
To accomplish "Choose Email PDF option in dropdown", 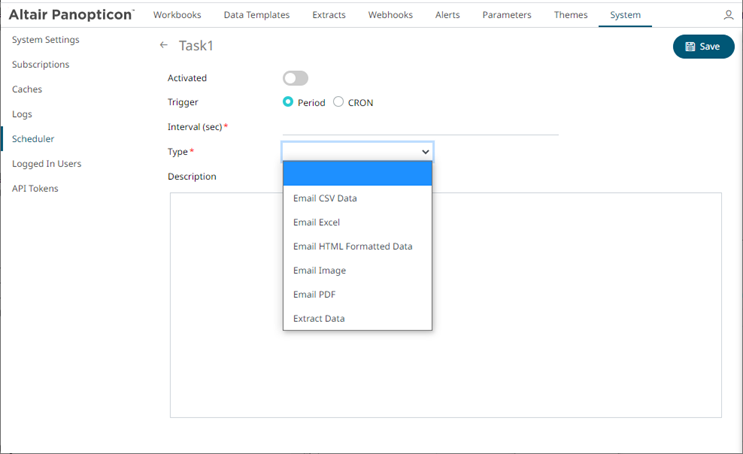I will 313,294.
